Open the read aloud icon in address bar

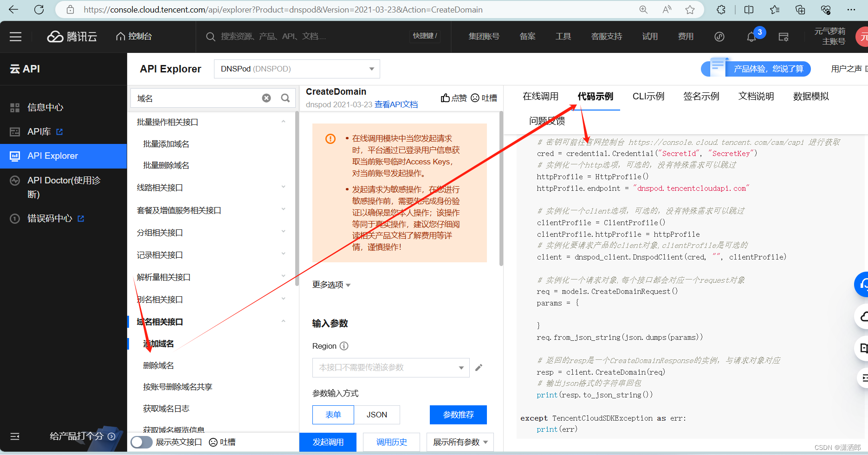tap(667, 10)
